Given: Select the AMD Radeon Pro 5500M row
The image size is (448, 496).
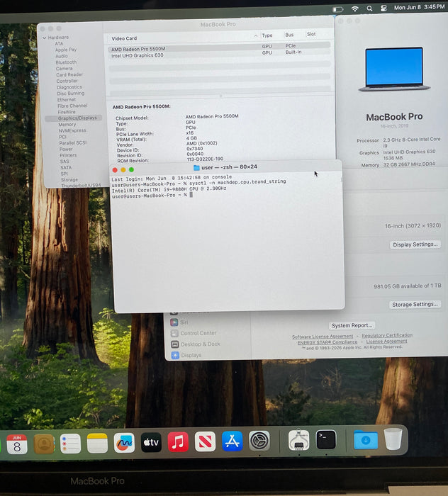Looking at the screenshot, I should tap(219, 47).
